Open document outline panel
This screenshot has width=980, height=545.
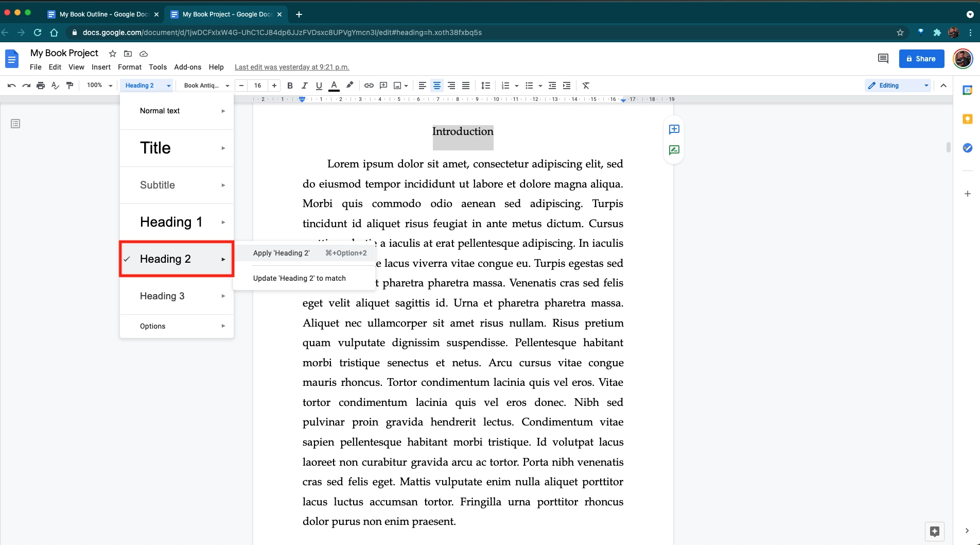point(15,124)
